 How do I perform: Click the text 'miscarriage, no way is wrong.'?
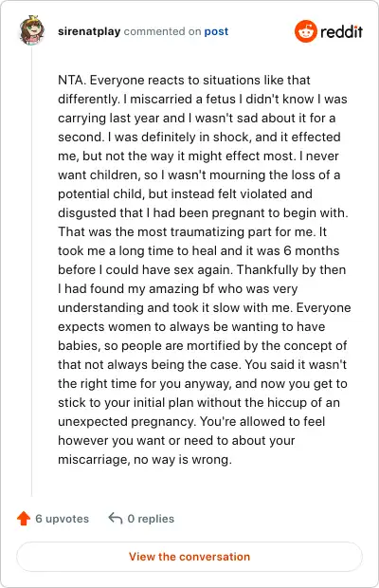pos(145,459)
